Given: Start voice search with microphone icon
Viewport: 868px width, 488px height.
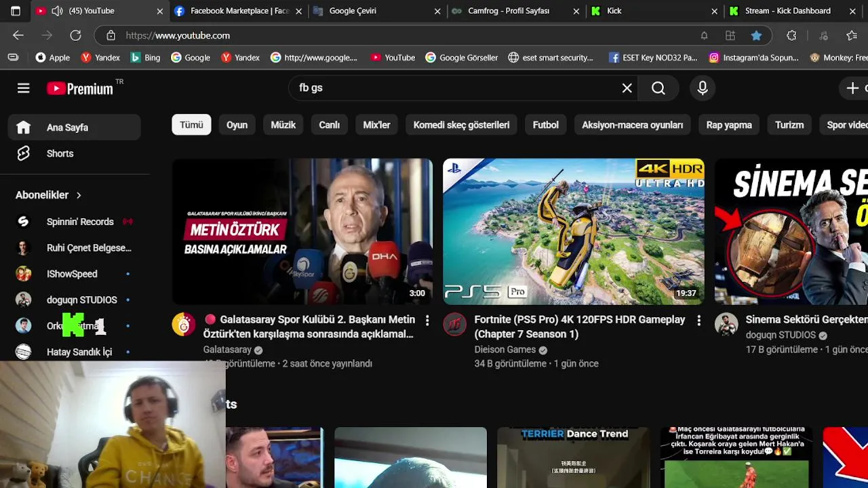Looking at the screenshot, I should click(703, 88).
